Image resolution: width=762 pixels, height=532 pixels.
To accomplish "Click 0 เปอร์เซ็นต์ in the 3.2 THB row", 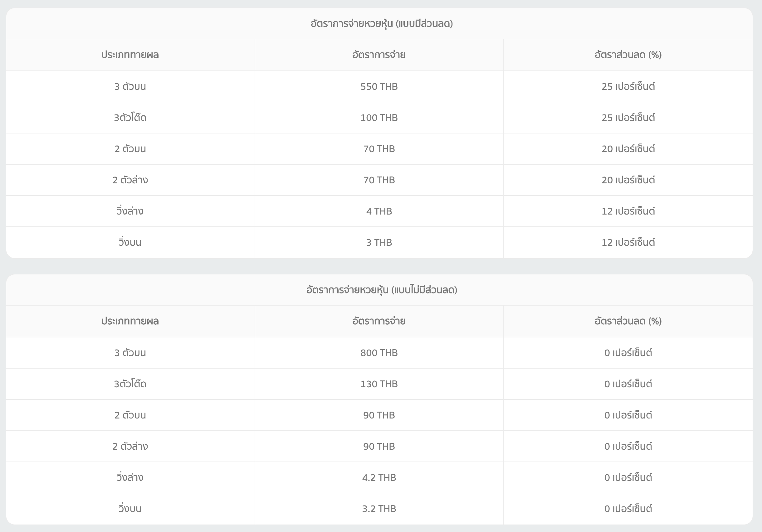I will click(x=628, y=509).
